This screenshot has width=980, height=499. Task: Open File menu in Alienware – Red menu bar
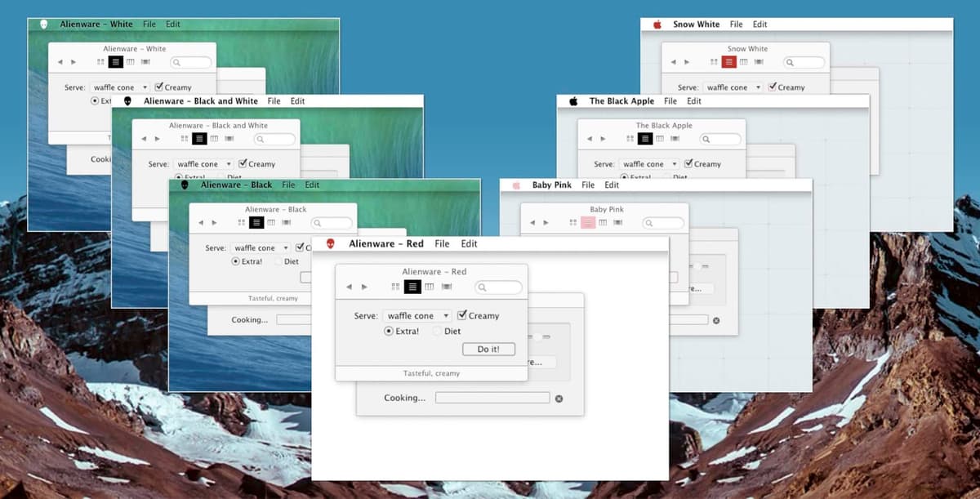pyautogui.click(x=442, y=244)
